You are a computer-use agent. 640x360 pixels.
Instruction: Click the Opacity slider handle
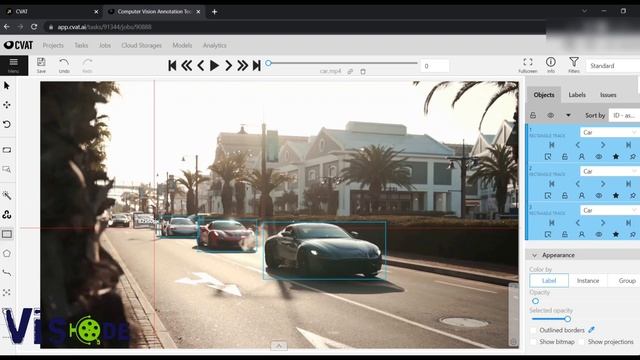pyautogui.click(x=535, y=301)
